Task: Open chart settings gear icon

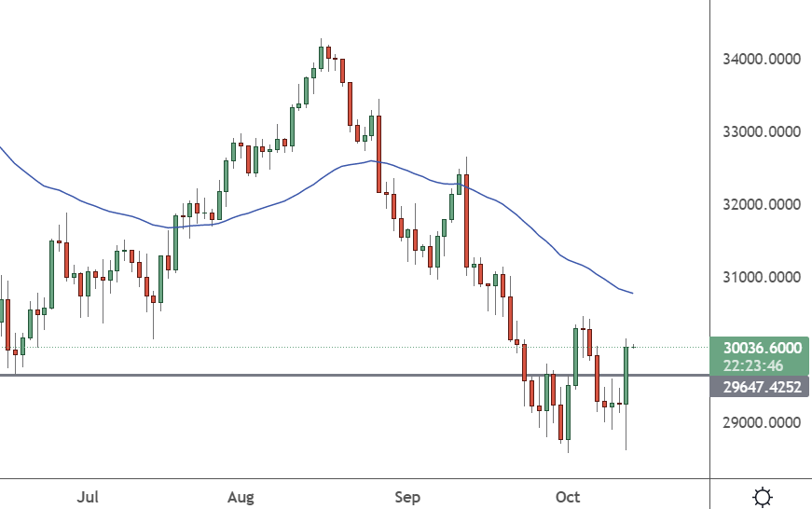Action: click(x=763, y=497)
